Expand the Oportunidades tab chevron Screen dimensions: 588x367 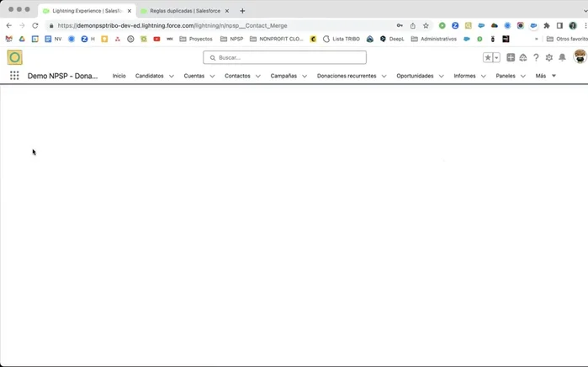442,76
